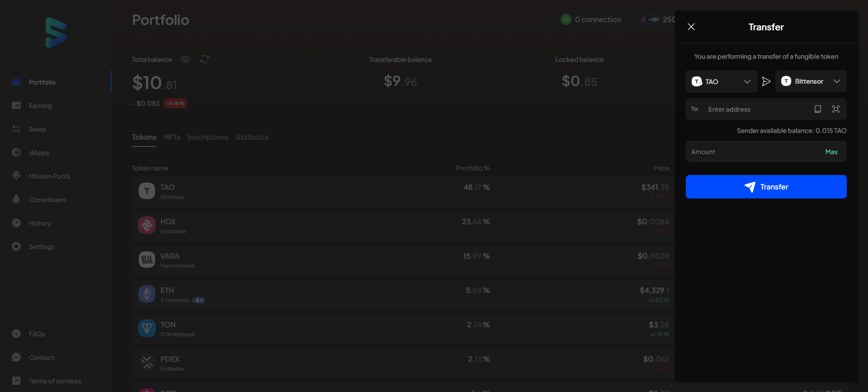Image resolution: width=868 pixels, height=392 pixels.
Task: Toggle balance visibility eye icon
Action: tap(185, 59)
